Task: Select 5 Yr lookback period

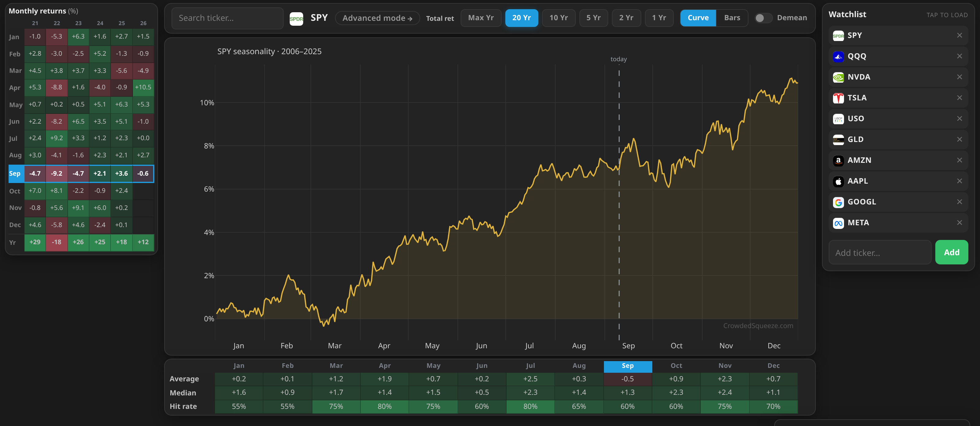Action: (593, 18)
